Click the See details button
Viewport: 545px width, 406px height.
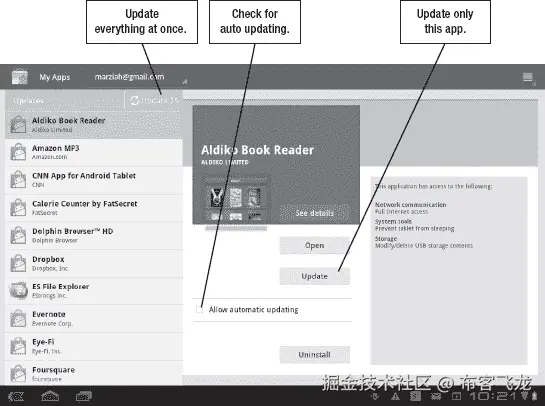pos(315,213)
